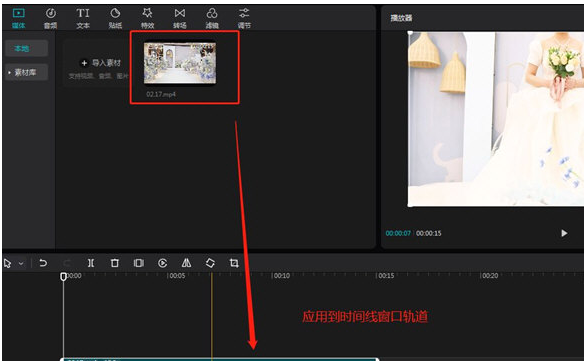Viewport: 584px width, 361px height.
Task: Open the 音频 audio tab
Action: (x=51, y=18)
